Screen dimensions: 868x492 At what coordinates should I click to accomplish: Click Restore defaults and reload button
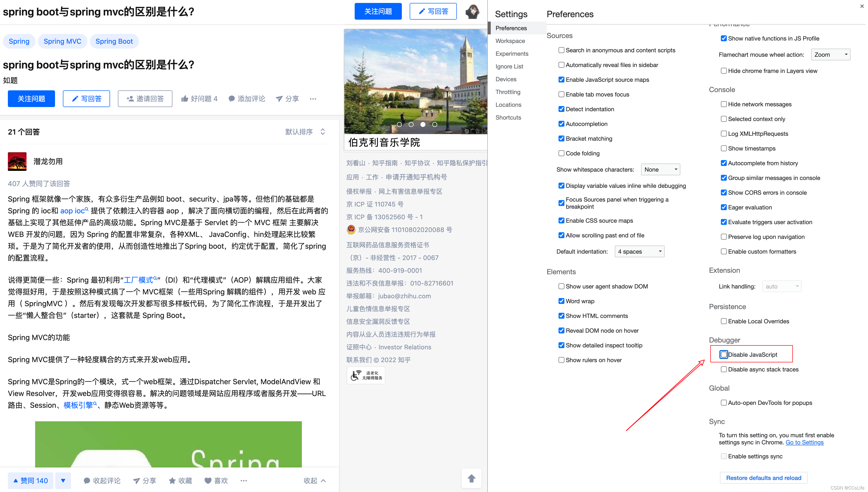point(764,478)
